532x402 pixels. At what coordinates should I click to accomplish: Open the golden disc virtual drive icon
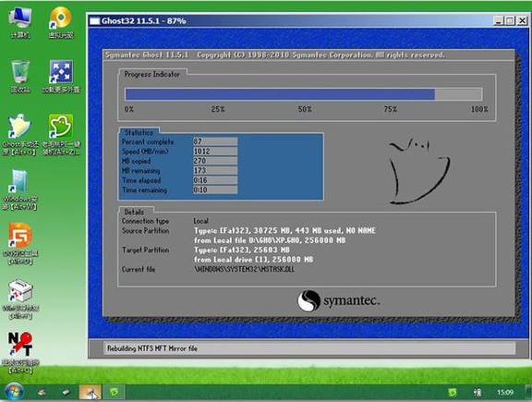(61, 22)
